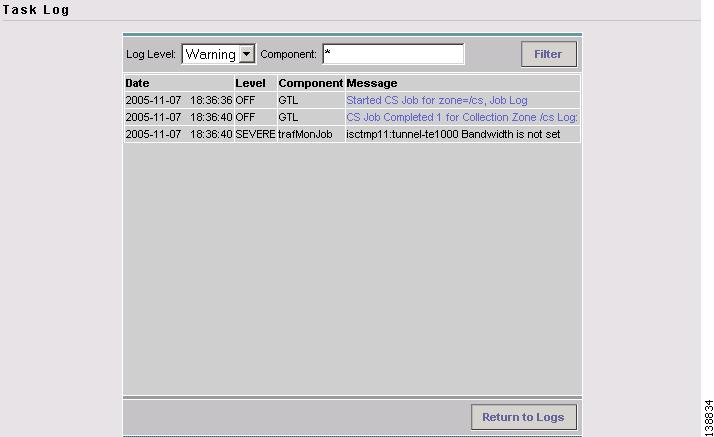Select the trafMonJob component cell
Screen dimensions: 714x437
coord(311,134)
